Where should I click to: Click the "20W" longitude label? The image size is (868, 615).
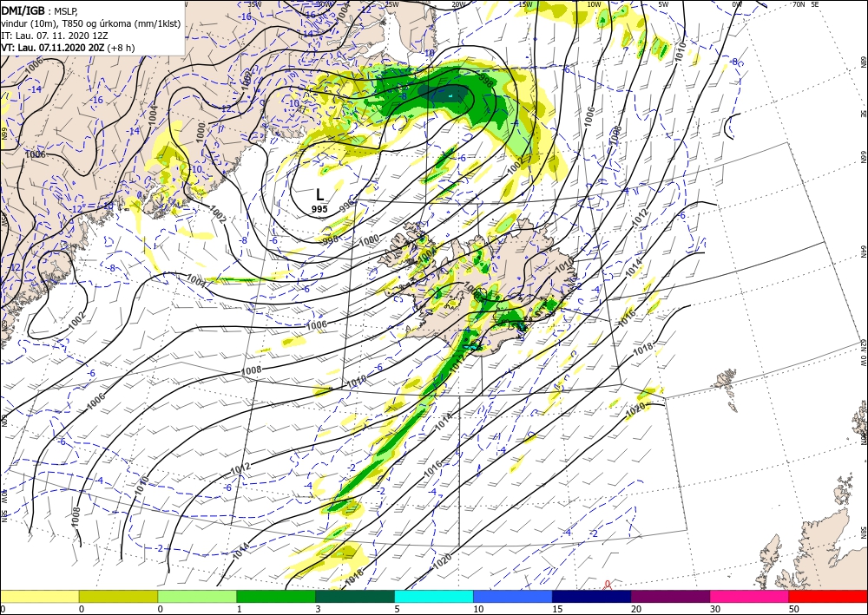(x=457, y=4)
